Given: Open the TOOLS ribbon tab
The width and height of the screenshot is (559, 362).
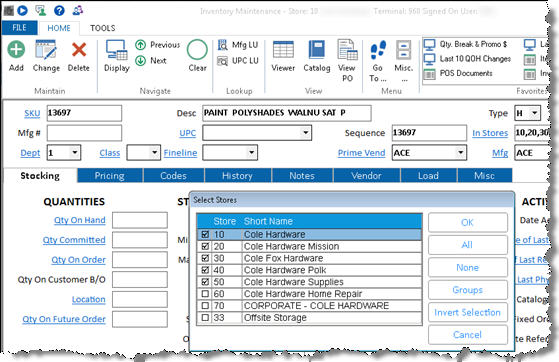Looking at the screenshot, I should 102,28.
